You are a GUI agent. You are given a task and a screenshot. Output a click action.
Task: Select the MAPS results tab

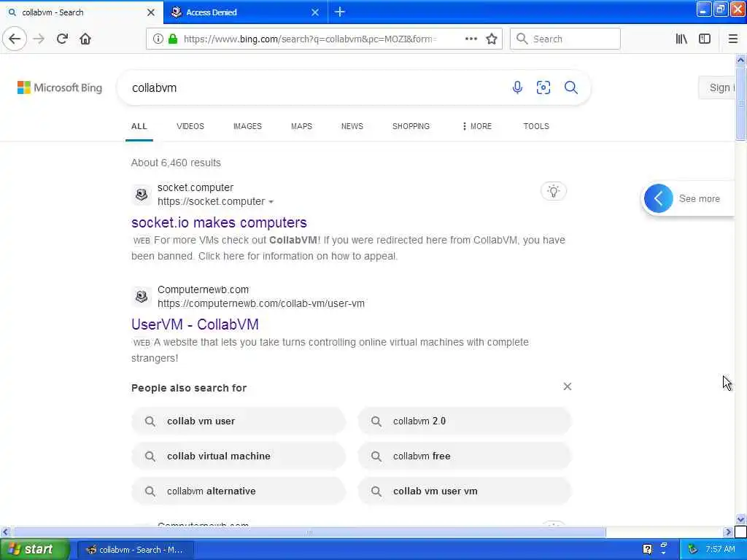coord(301,126)
